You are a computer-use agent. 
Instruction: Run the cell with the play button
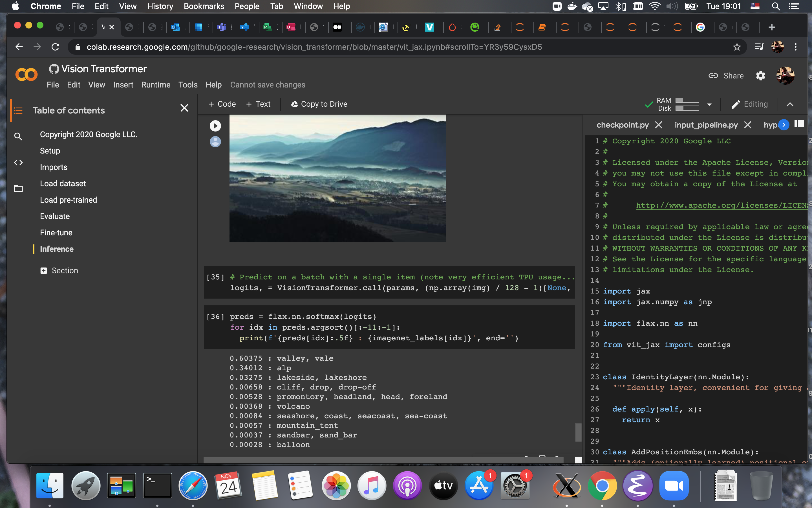pyautogui.click(x=215, y=126)
